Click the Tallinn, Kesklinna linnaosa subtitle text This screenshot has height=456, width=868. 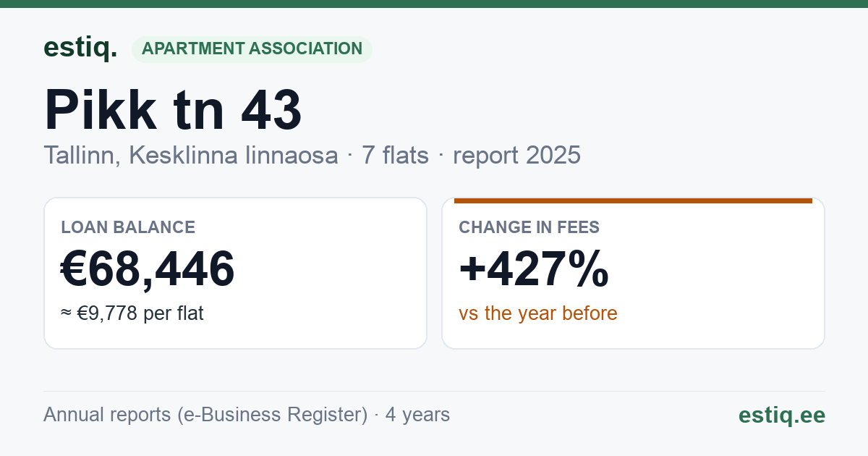tap(191, 155)
